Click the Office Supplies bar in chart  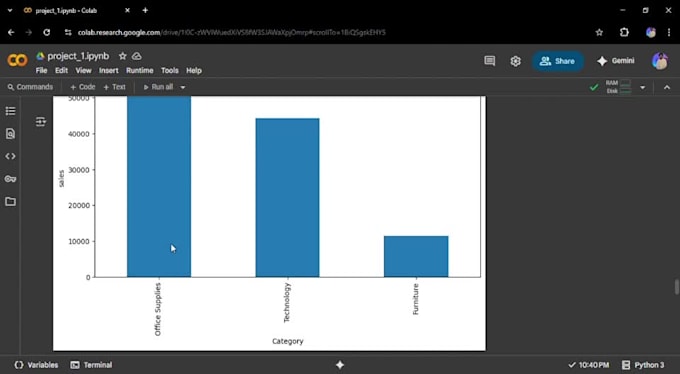tap(159, 187)
